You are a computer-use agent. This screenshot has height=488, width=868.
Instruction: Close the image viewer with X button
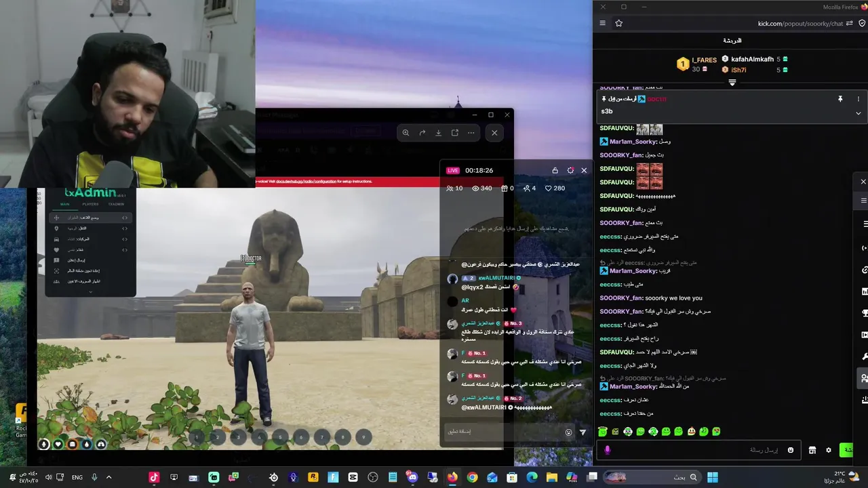[x=494, y=133]
